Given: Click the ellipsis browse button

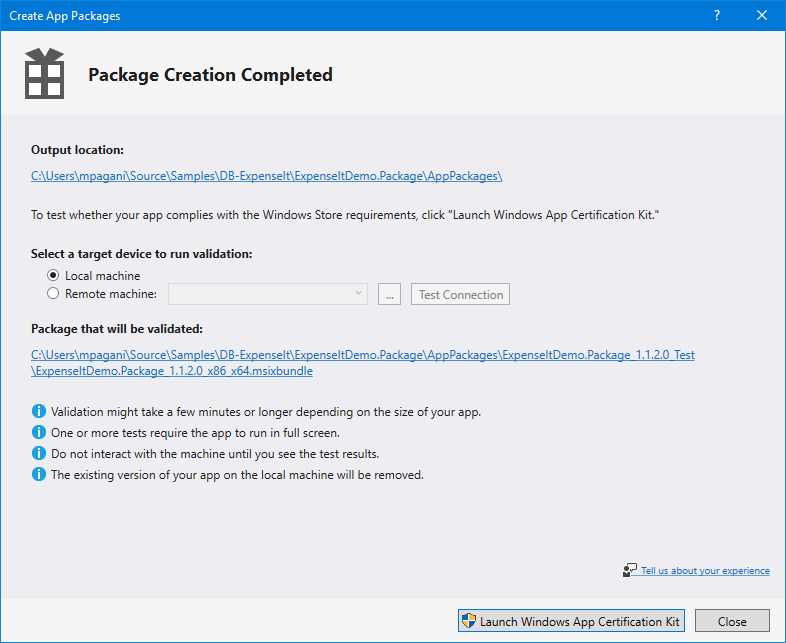Looking at the screenshot, I should 389,294.
